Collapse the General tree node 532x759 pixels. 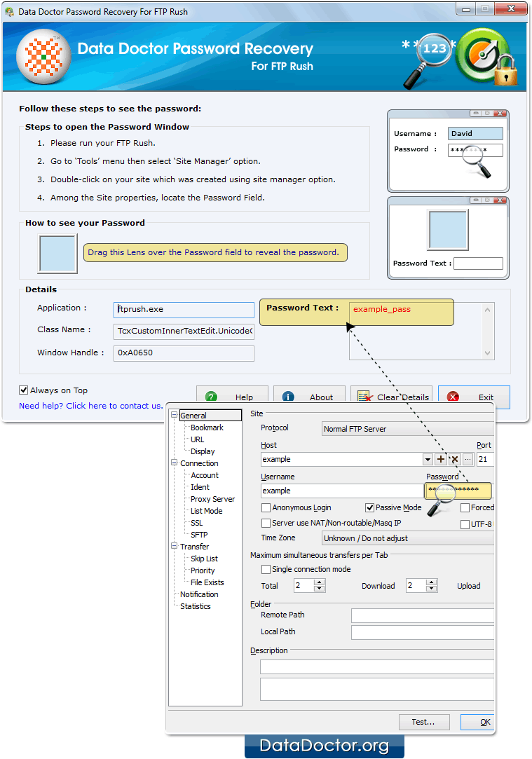(175, 415)
